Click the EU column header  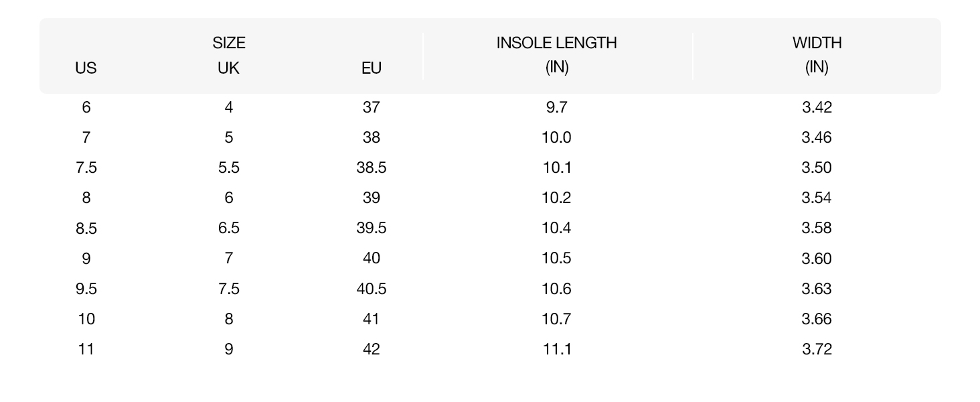coord(371,68)
